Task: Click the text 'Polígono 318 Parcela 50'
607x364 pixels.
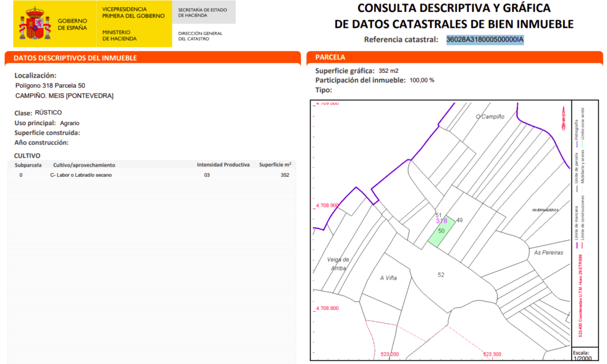Action: point(50,85)
